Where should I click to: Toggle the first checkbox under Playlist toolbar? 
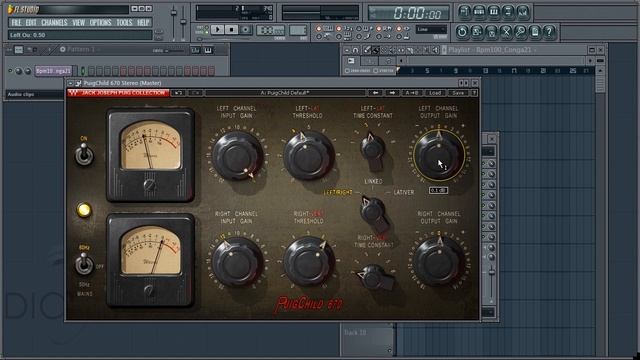(347, 71)
